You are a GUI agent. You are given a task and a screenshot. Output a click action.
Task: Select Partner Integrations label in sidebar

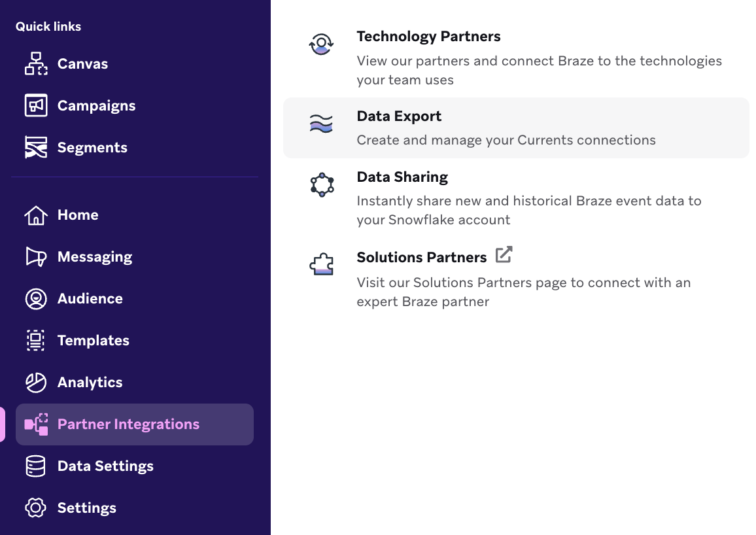(128, 424)
